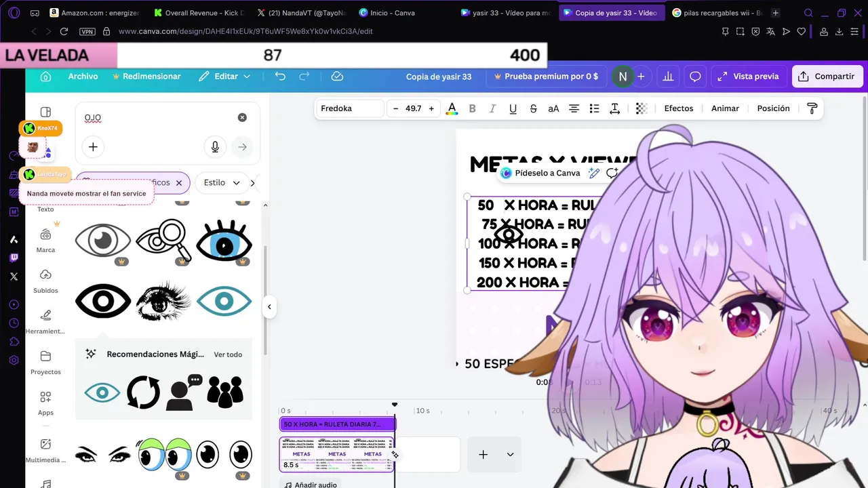The image size is (868, 488).
Task: Go to Canva home icon
Action: click(x=45, y=77)
